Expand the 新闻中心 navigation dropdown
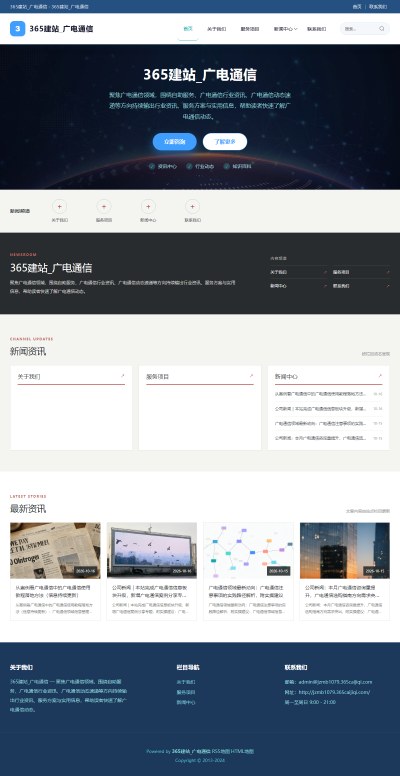This screenshot has width=400, height=776. coord(285,29)
